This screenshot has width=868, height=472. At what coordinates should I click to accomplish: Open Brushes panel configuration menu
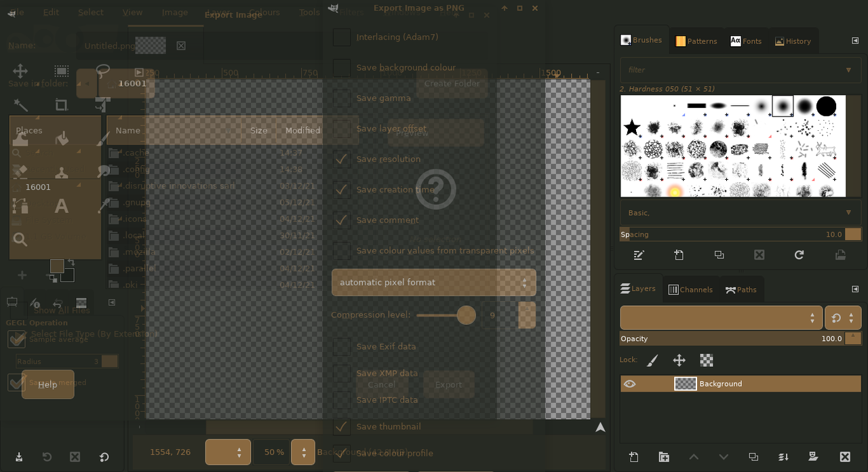pyautogui.click(x=855, y=41)
